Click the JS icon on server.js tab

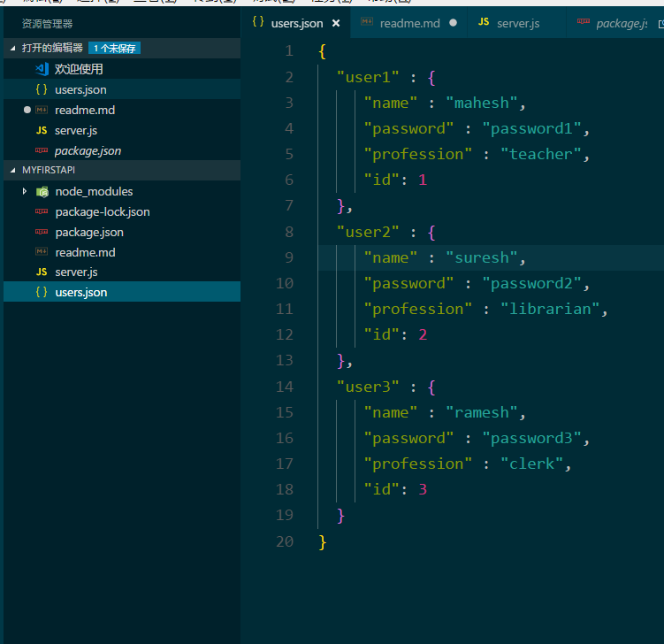click(x=484, y=21)
